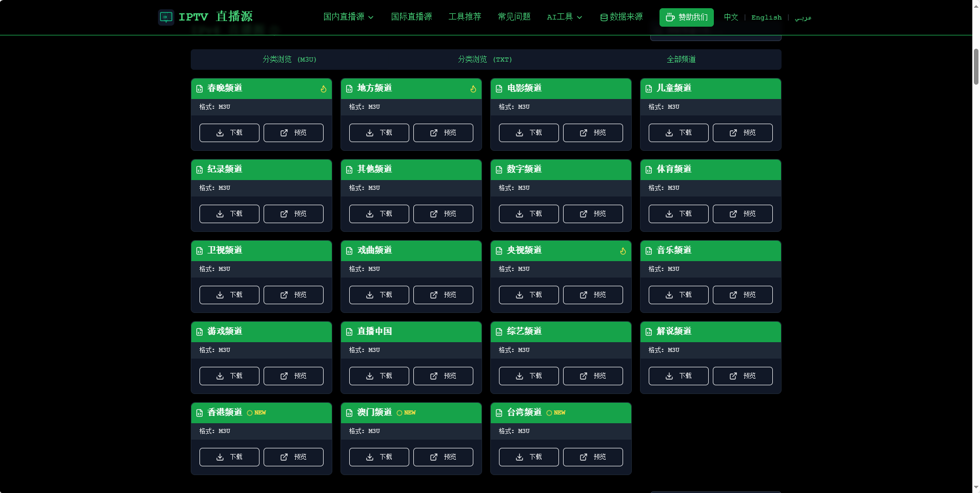Click the download icon for 电影频道

coord(519,133)
